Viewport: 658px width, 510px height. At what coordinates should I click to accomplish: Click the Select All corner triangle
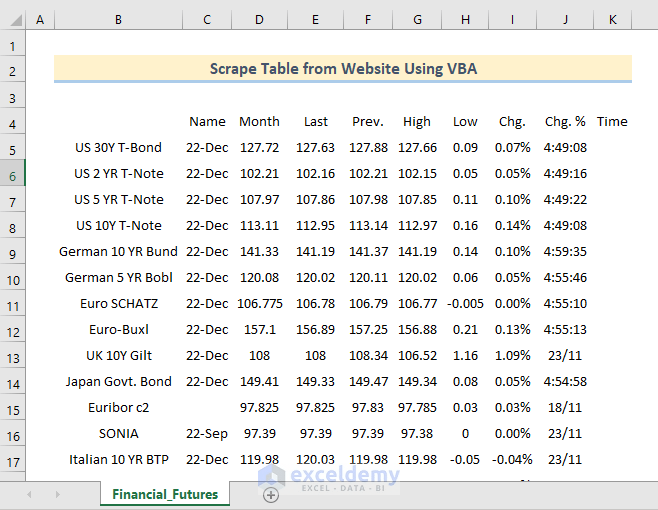click(x=16, y=20)
